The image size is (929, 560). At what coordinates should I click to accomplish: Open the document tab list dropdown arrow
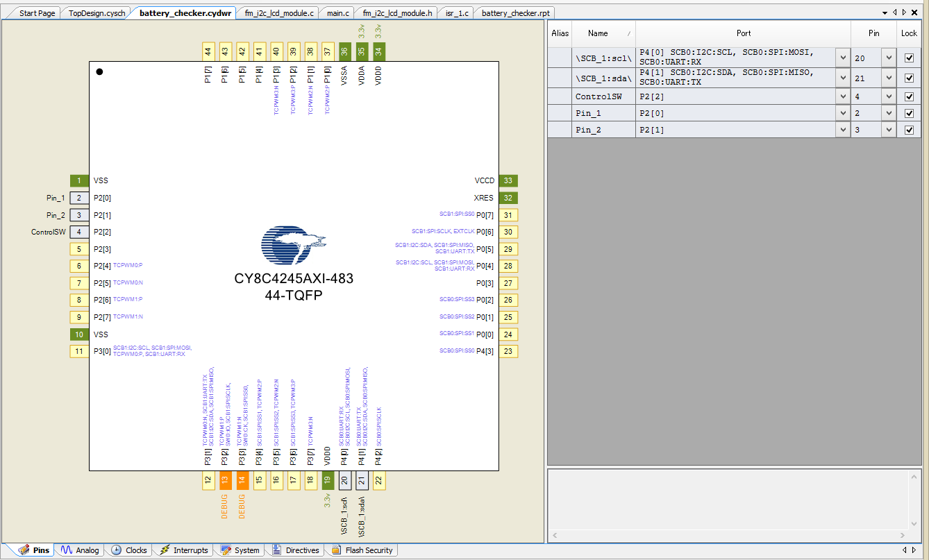tap(885, 12)
